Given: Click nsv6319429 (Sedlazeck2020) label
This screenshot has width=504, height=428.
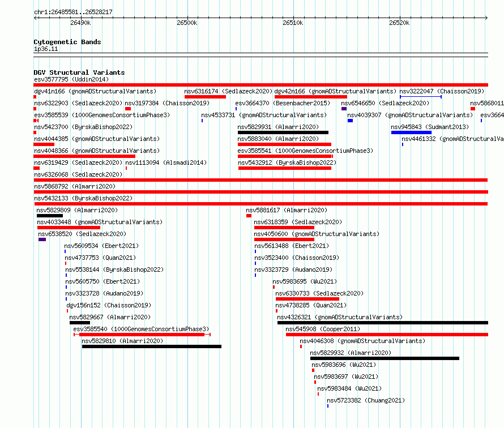Looking at the screenshot, I should pos(78,162).
